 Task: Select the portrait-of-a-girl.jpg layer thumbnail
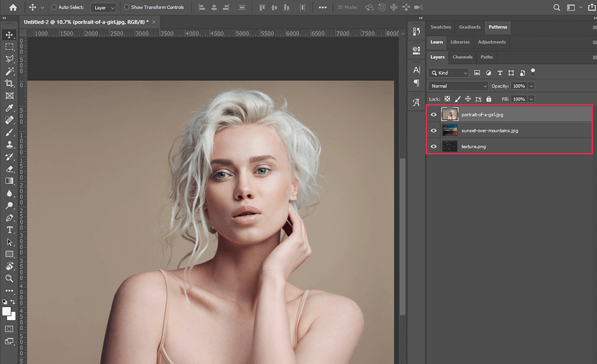[449, 114]
